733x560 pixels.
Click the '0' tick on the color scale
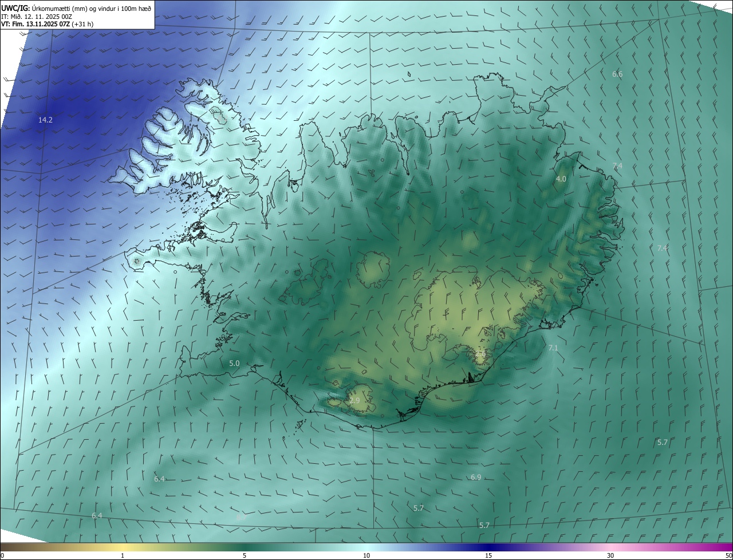click(x=2, y=555)
